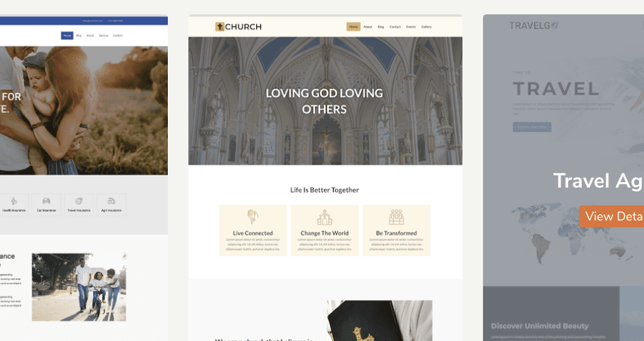Open Service in the insurance template nav
The image size is (644, 341).
tap(103, 36)
